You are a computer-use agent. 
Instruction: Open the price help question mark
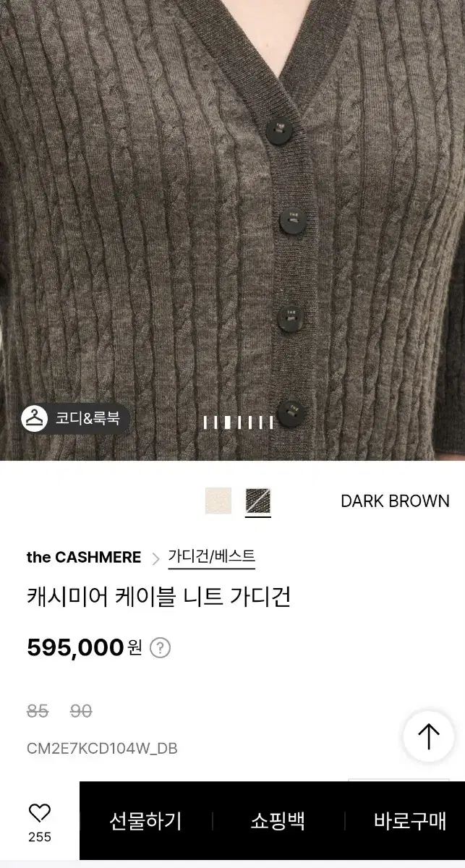pyautogui.click(x=160, y=647)
